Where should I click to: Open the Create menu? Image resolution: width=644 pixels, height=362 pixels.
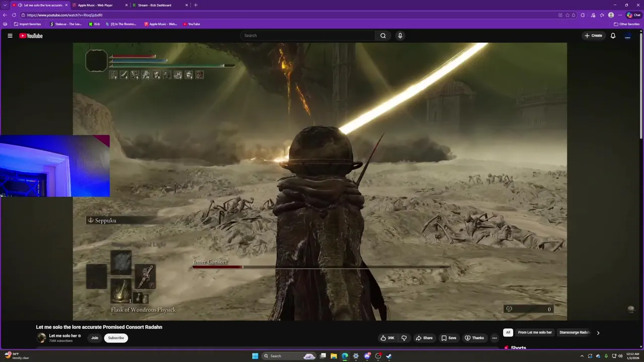coord(593,36)
